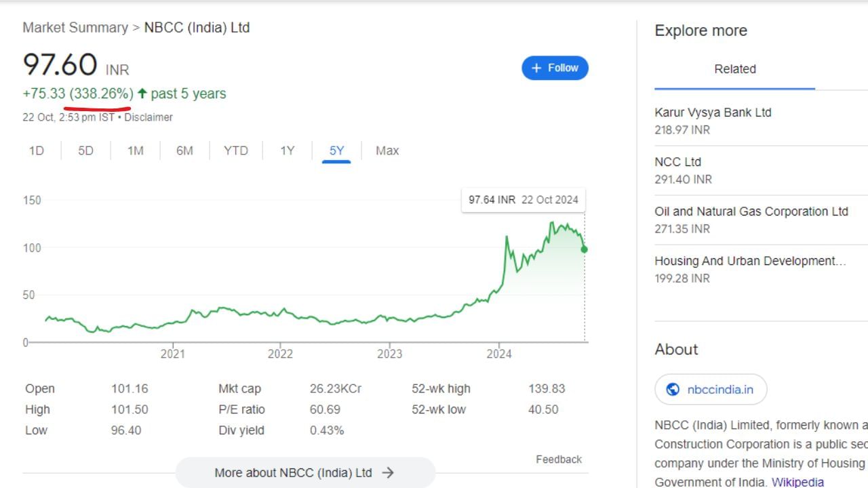Viewport: 868px width, 488px height.
Task: Click the 22 Oct, 2:53 pm IST timestamp
Action: click(68, 117)
